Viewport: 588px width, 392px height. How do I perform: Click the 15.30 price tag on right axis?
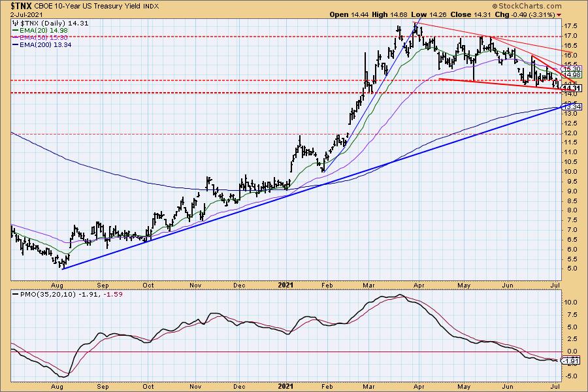point(572,69)
